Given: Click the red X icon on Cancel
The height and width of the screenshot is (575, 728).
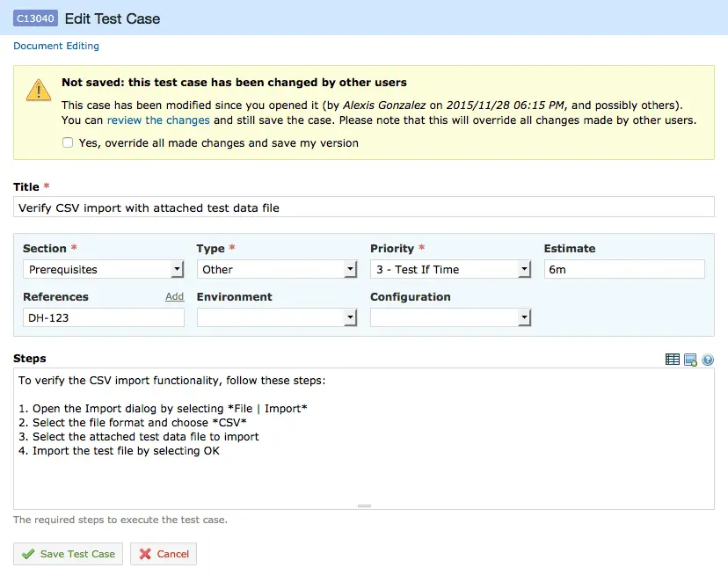Looking at the screenshot, I should coord(145,554).
